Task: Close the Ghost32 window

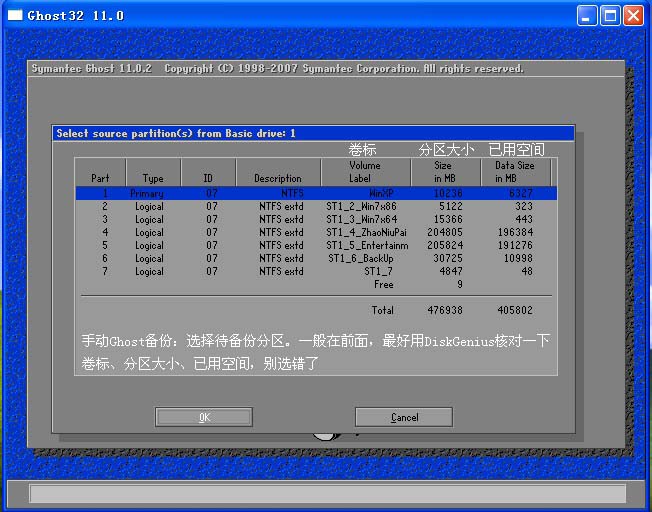Action: 634,16
